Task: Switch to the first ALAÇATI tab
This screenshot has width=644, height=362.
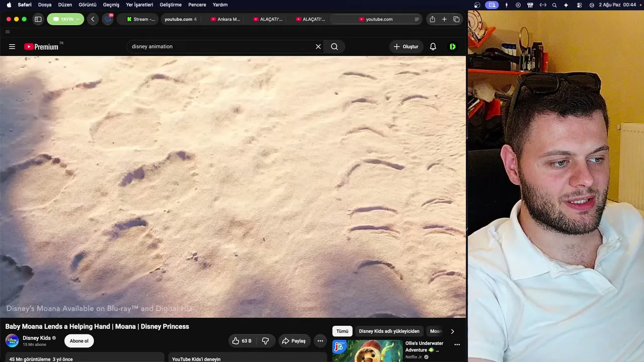Action: [x=268, y=19]
